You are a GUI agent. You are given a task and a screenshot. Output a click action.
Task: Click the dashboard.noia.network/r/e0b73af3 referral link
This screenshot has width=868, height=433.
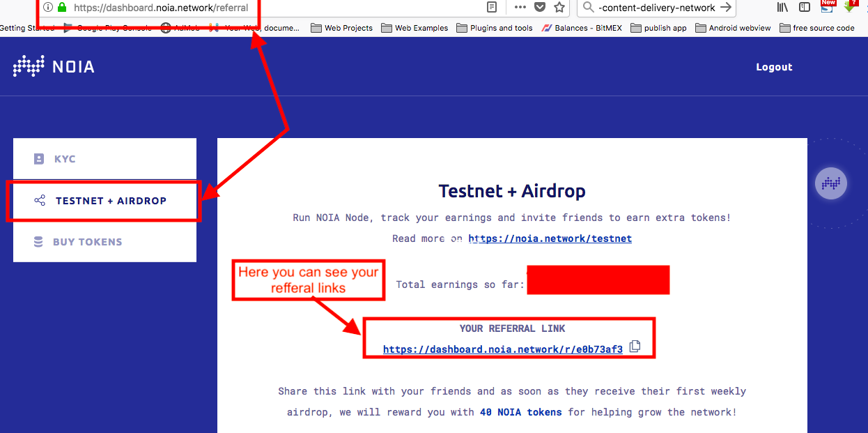pos(503,349)
